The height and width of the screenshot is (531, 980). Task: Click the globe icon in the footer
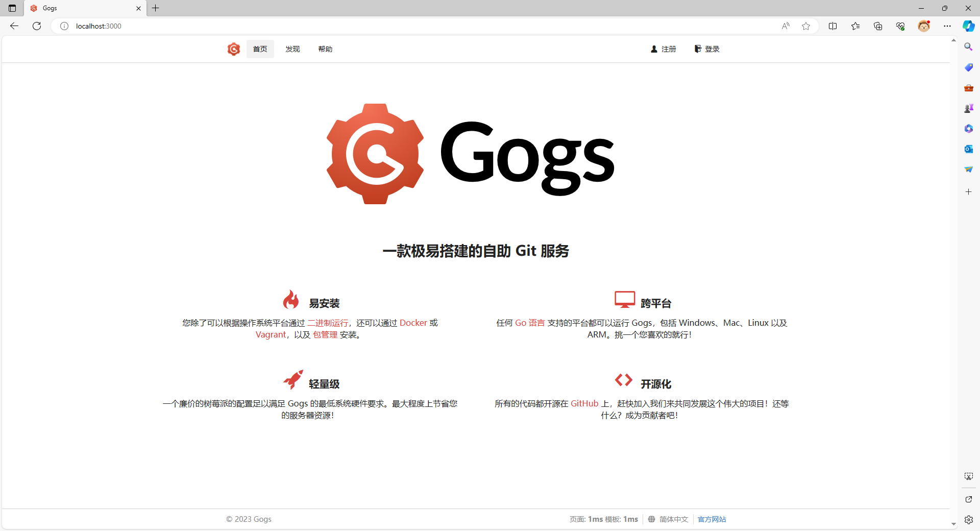(x=652, y=519)
